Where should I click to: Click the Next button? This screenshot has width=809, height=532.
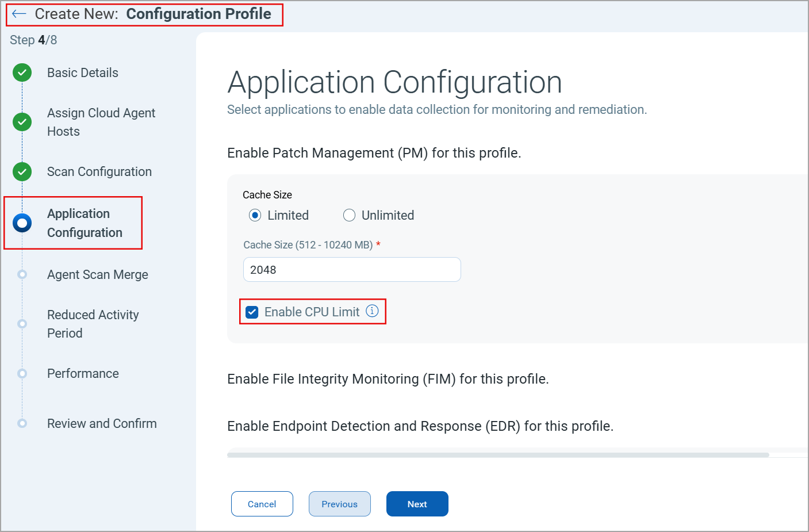point(417,503)
